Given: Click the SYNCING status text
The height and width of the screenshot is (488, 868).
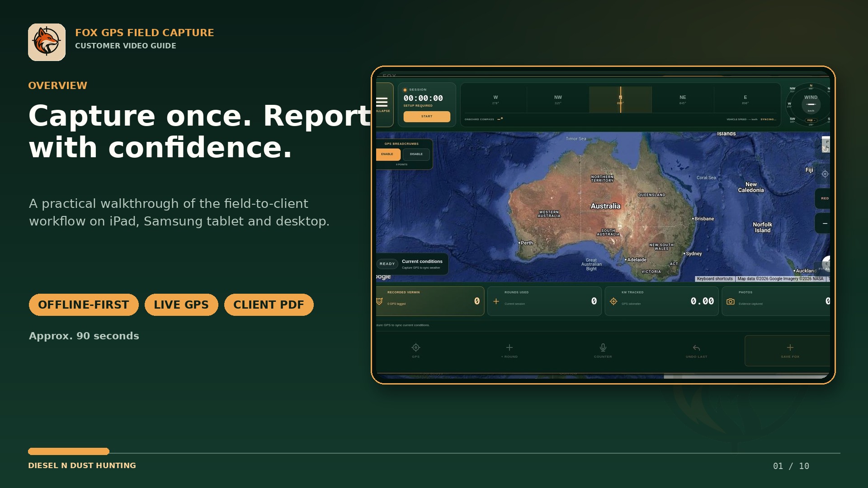Looking at the screenshot, I should coord(768,119).
